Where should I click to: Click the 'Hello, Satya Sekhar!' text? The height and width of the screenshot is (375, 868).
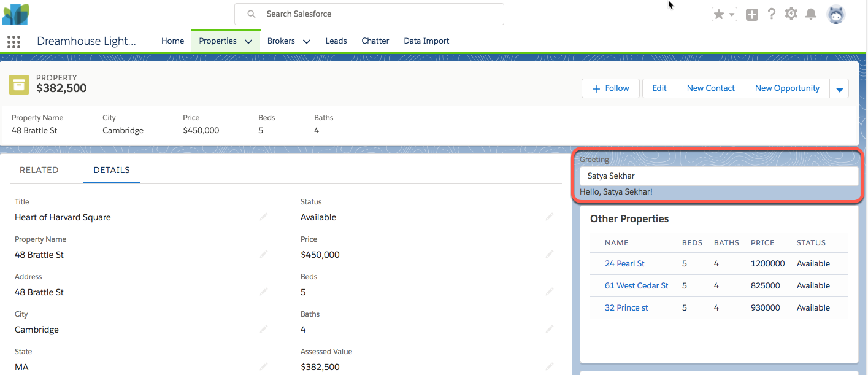616,192
